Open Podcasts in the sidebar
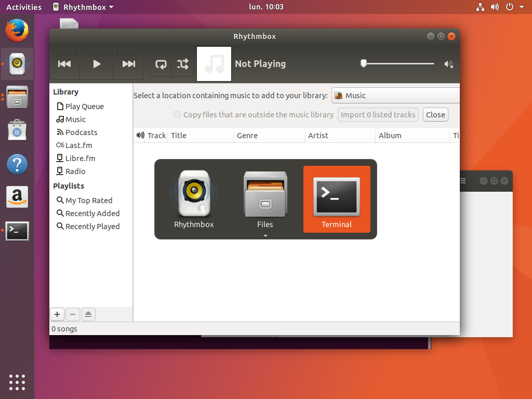 (77, 132)
